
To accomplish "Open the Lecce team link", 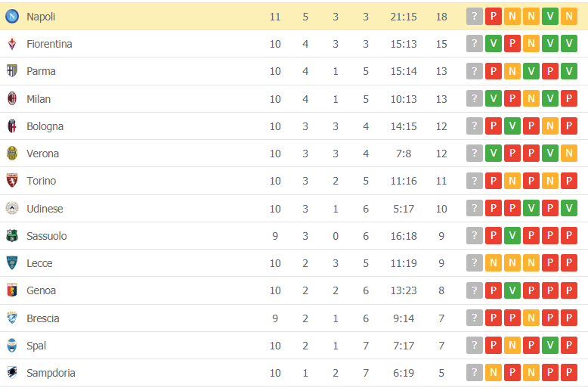I will (39, 263).
